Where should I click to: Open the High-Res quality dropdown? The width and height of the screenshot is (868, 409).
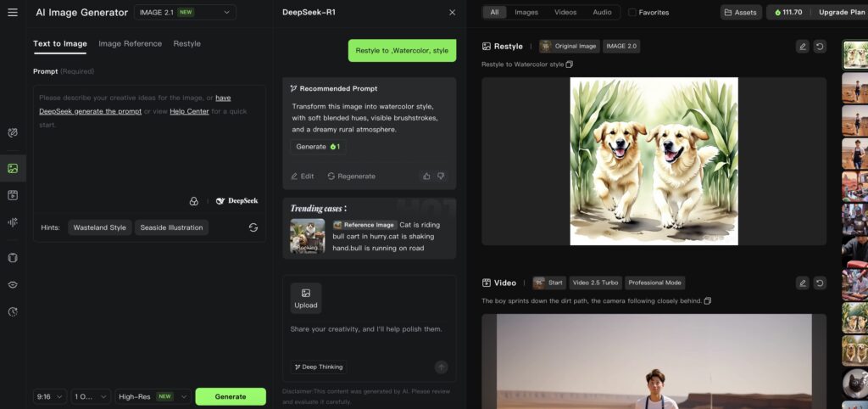pyautogui.click(x=153, y=396)
